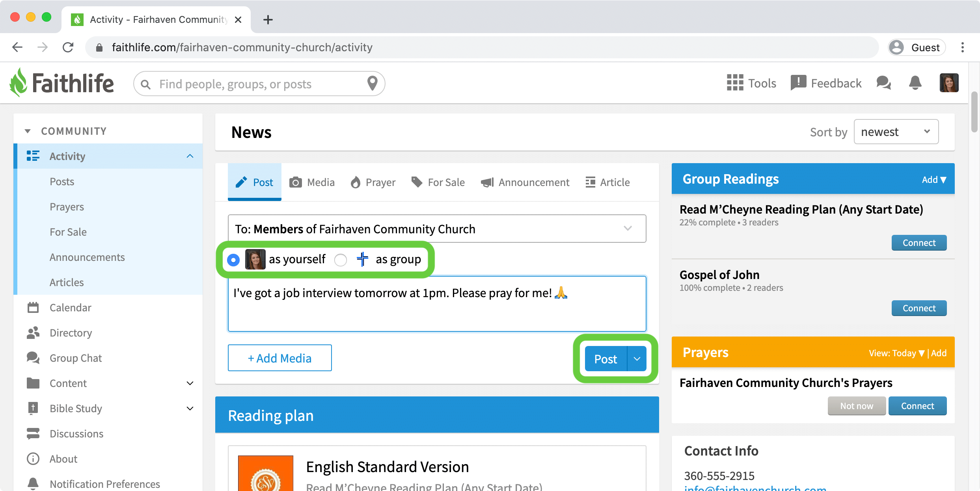The image size is (980, 491).
Task: Switch to the For Sale tab
Action: click(438, 182)
